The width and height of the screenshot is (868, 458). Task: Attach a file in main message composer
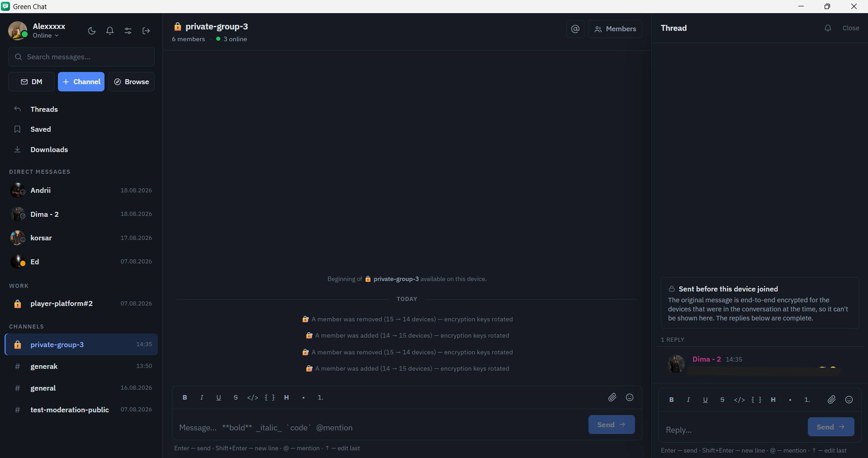(612, 397)
